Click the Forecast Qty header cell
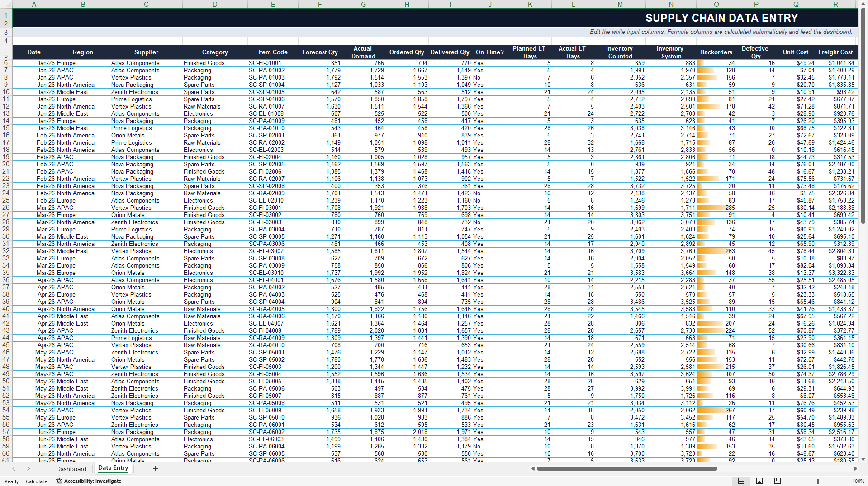 [x=320, y=52]
